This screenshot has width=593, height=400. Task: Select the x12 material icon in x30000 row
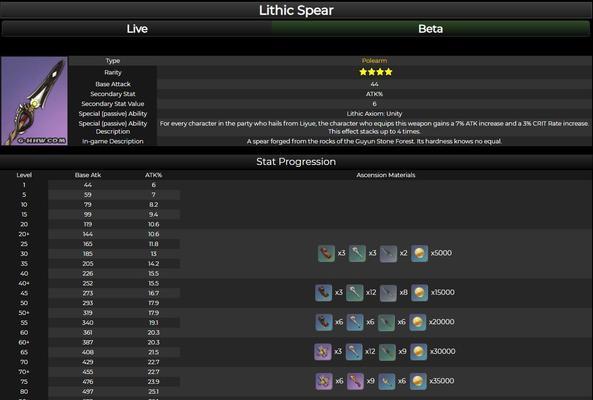354,352
